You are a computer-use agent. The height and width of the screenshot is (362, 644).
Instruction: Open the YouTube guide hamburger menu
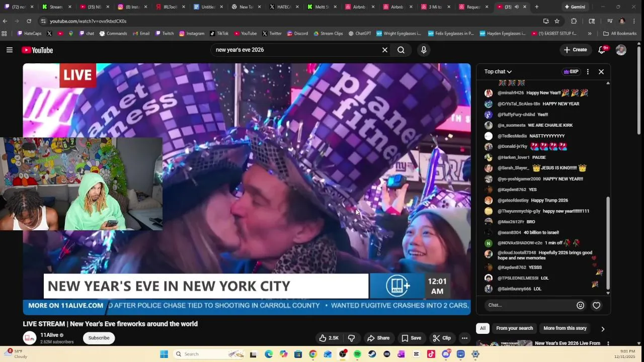tap(10, 50)
